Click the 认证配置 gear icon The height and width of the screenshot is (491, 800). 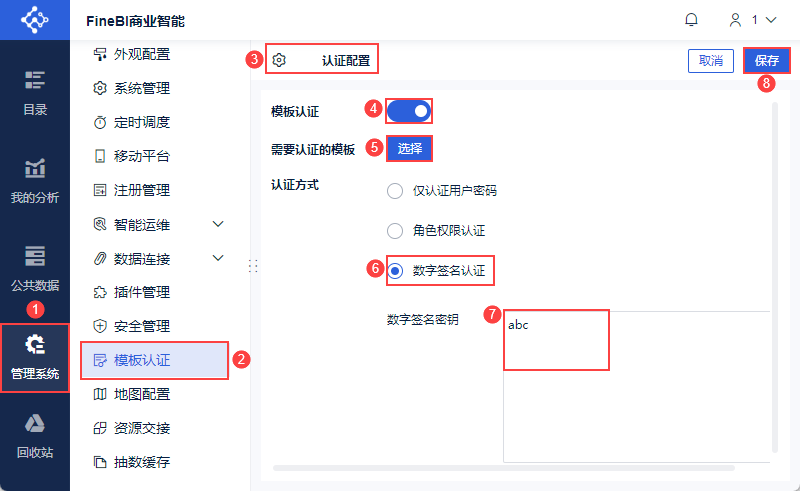click(279, 60)
